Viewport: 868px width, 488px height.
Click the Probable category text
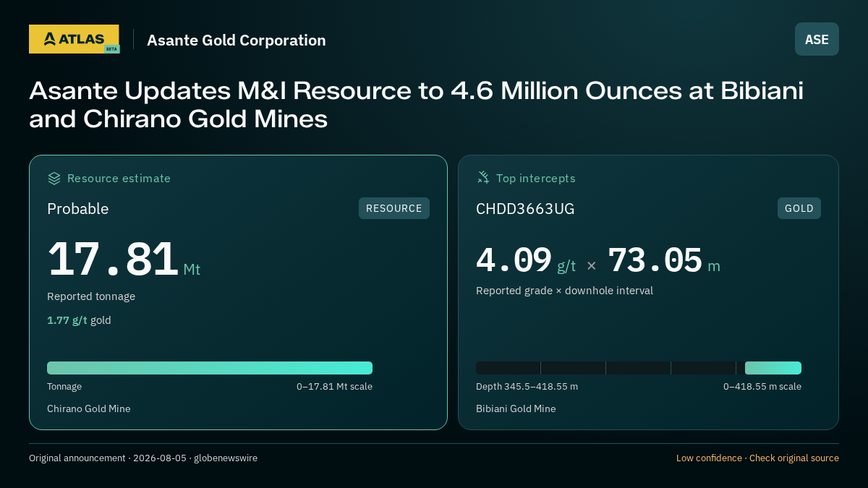[x=78, y=209]
